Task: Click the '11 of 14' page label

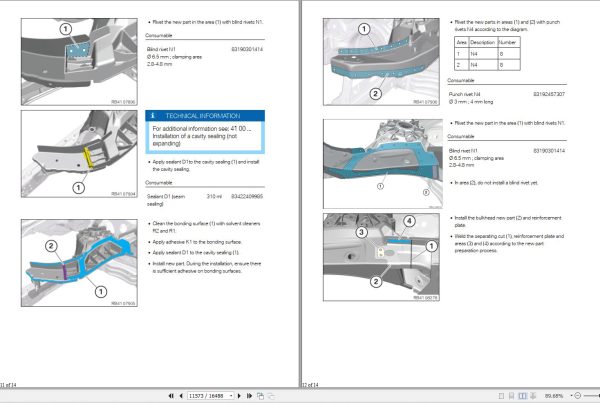Action: pyautogui.click(x=8, y=385)
